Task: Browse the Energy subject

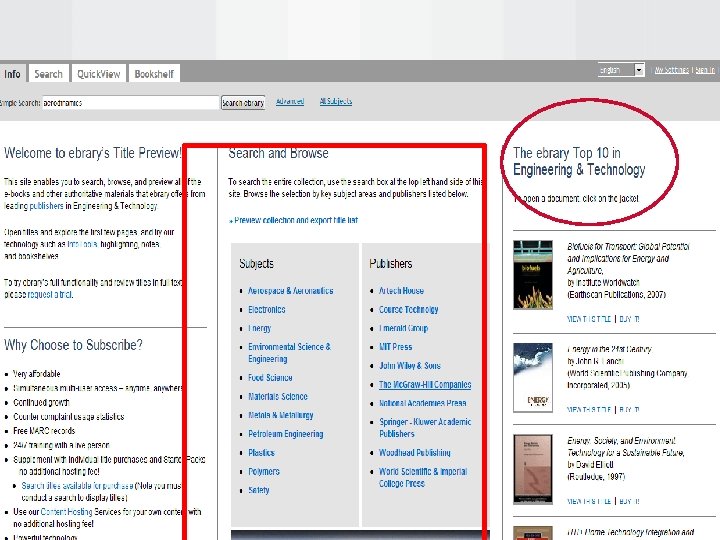Action: coord(259,328)
